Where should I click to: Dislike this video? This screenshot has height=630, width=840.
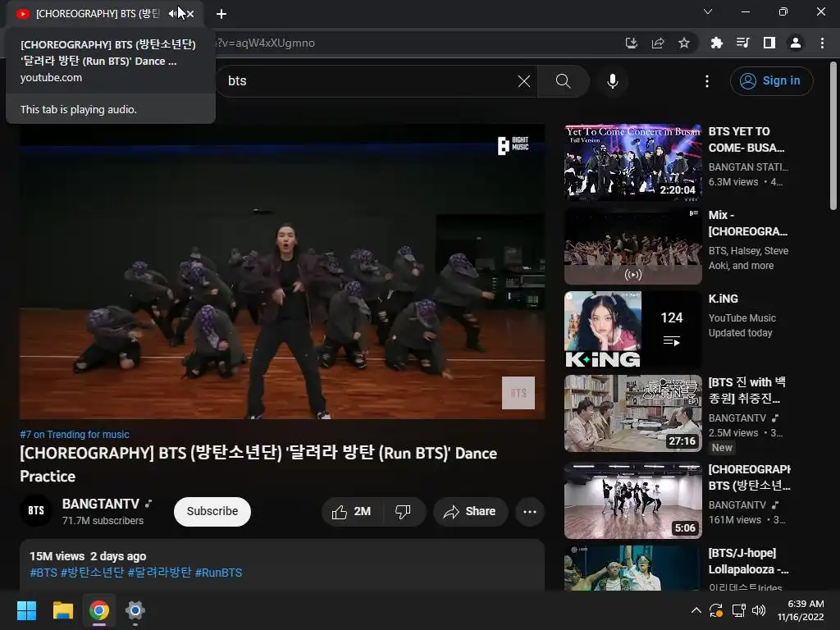click(404, 512)
